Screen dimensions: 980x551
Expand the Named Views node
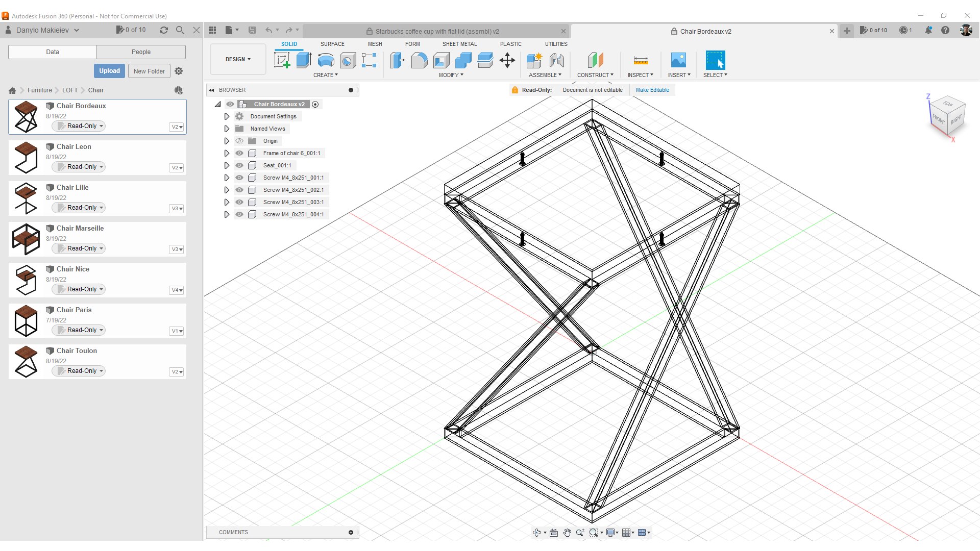[227, 129]
